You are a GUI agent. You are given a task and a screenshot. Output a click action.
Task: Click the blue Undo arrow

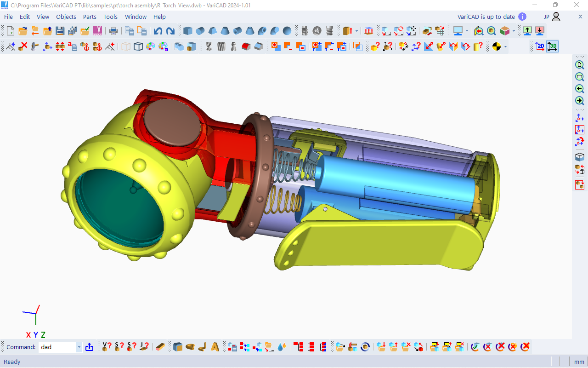point(158,31)
